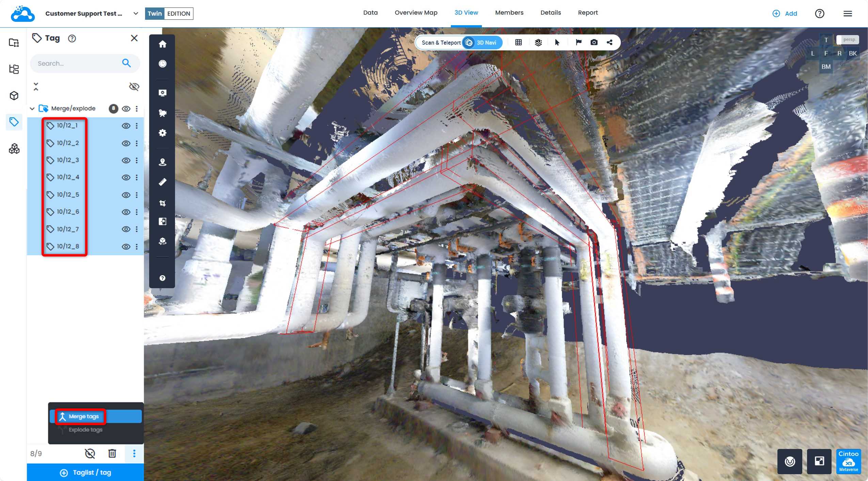The height and width of the screenshot is (481, 868).
Task: Choose Merge tags from popup menu
Action: pyautogui.click(x=83, y=416)
